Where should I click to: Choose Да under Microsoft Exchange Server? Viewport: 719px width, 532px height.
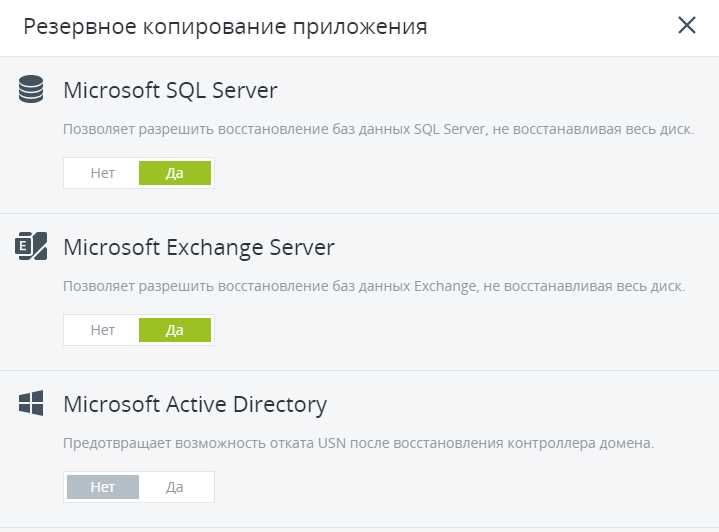[x=175, y=330]
